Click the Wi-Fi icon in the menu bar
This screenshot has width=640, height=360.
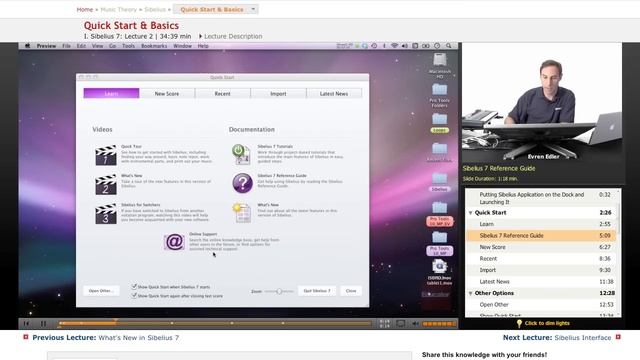pos(394,46)
